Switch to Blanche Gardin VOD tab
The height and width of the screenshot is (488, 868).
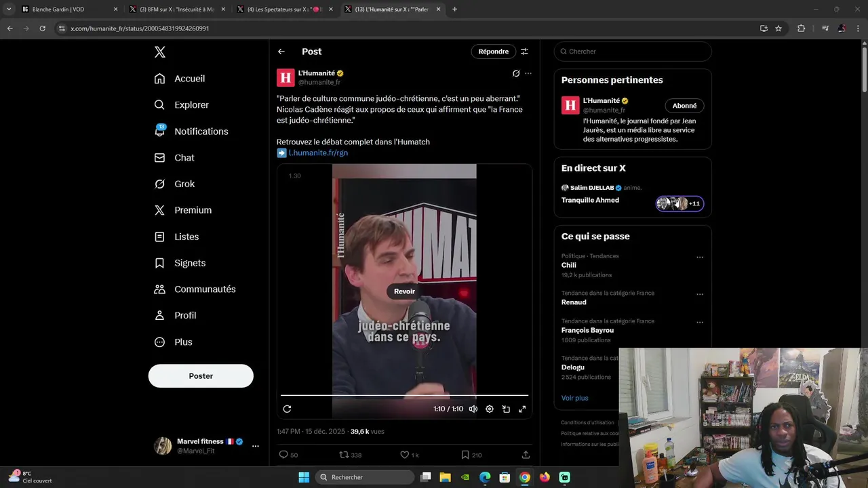click(68, 9)
